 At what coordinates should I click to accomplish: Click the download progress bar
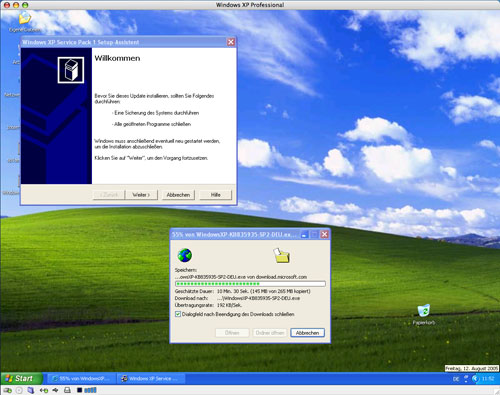click(250, 284)
